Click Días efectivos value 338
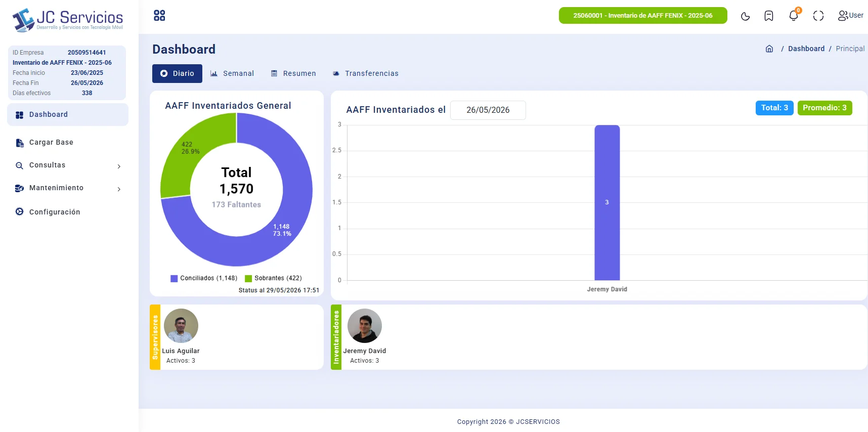Screen dimensions: 868x432 [x=87, y=93]
